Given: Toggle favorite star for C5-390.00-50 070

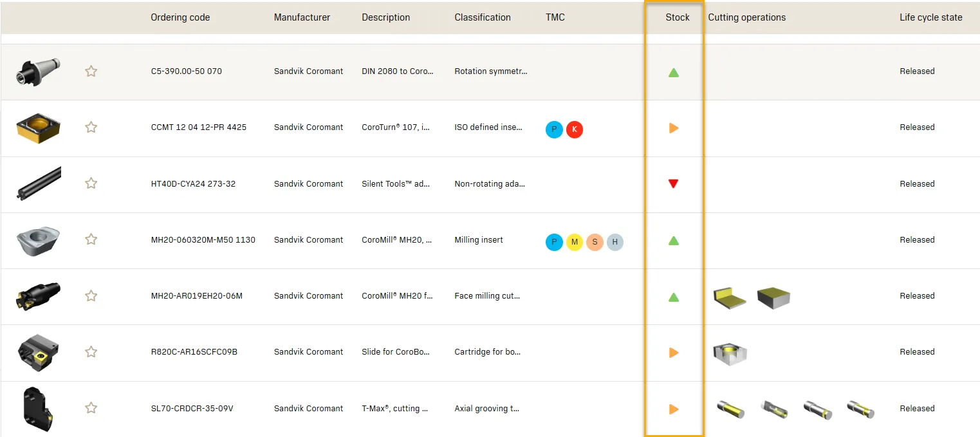Looking at the screenshot, I should pos(91,71).
